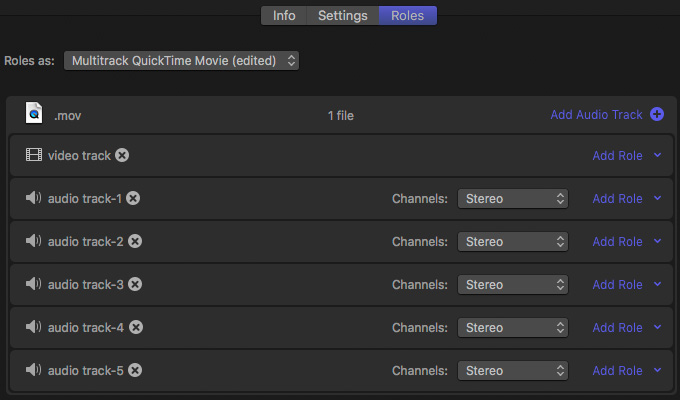Screen dimensions: 680x400
Task: Open Channels dropdown for audio track-4
Action: tap(513, 328)
